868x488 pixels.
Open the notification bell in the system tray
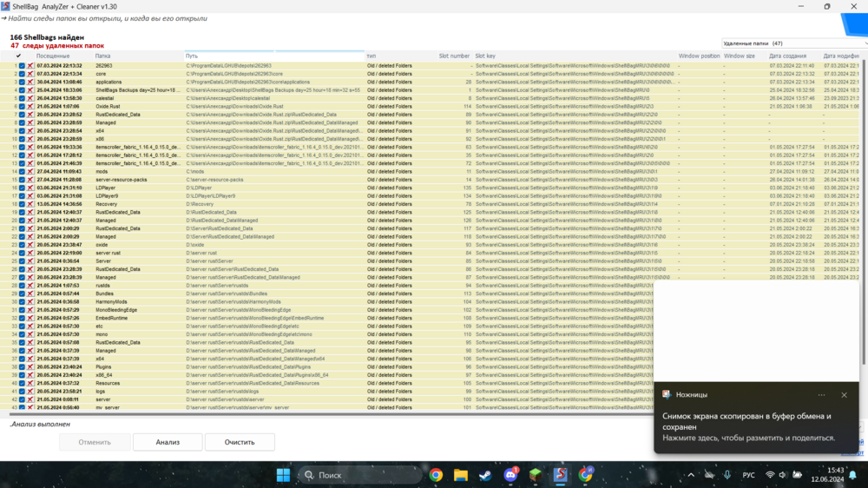tap(853, 475)
